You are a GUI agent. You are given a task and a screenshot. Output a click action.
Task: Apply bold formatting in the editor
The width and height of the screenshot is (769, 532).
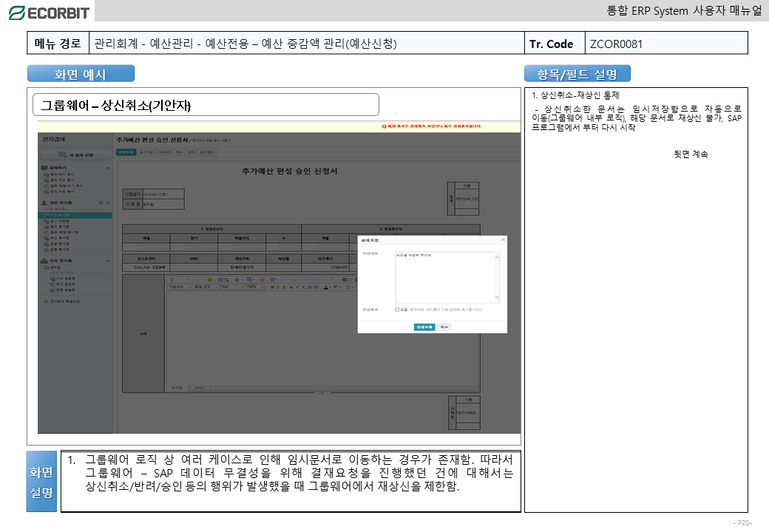click(272, 287)
